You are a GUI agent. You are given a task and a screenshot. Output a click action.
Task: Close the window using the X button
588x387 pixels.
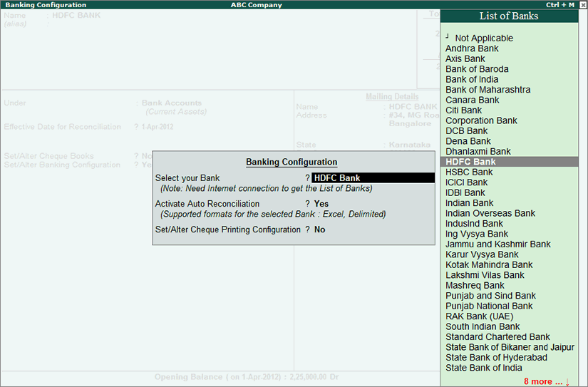pos(583,5)
